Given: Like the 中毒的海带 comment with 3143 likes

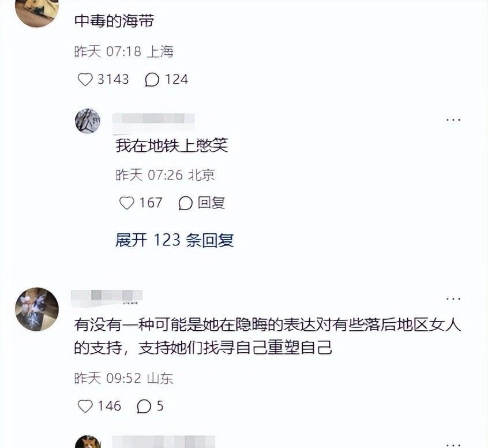Looking at the screenshot, I should tap(85, 80).
